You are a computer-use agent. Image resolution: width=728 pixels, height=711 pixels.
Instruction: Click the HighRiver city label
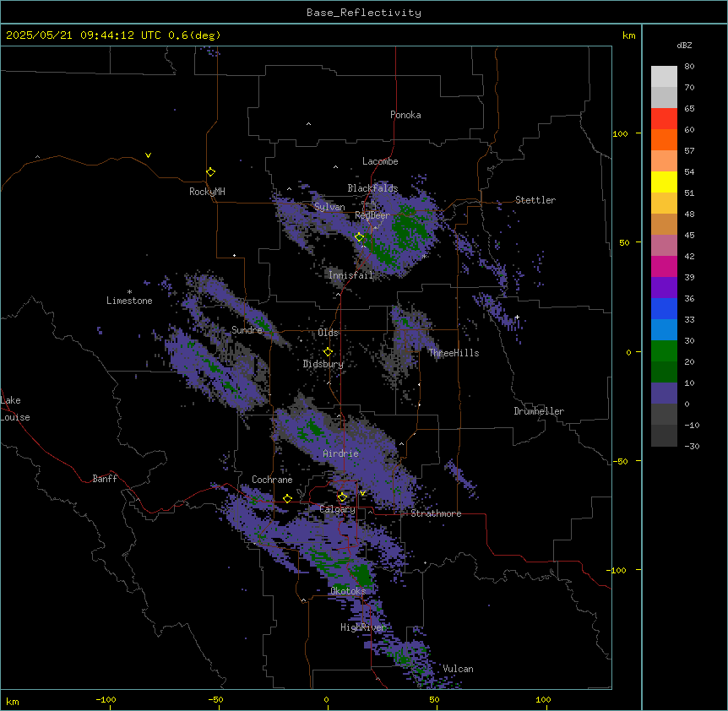click(x=363, y=627)
